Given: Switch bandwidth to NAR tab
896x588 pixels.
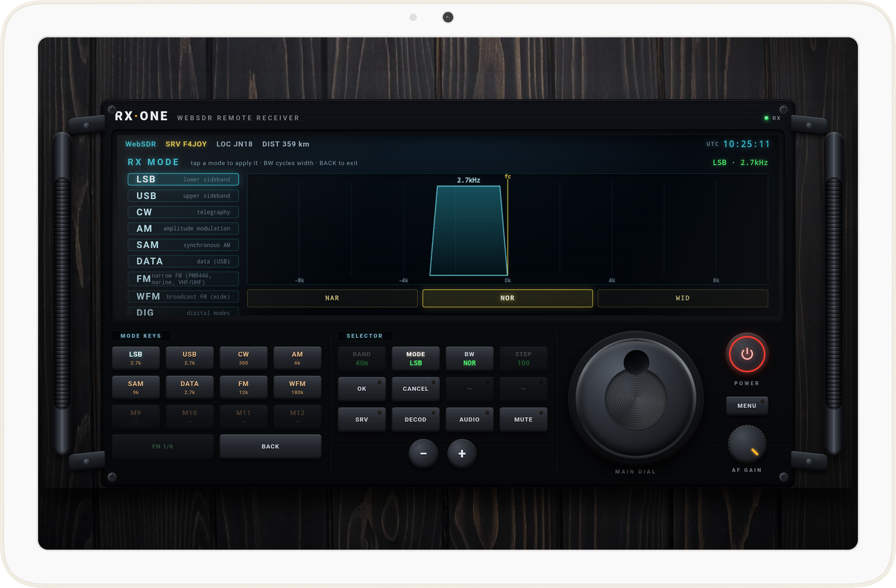Looking at the screenshot, I should click(332, 298).
